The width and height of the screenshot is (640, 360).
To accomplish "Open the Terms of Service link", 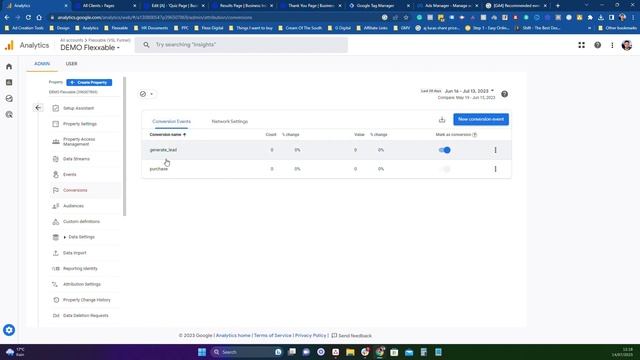I will tap(273, 336).
